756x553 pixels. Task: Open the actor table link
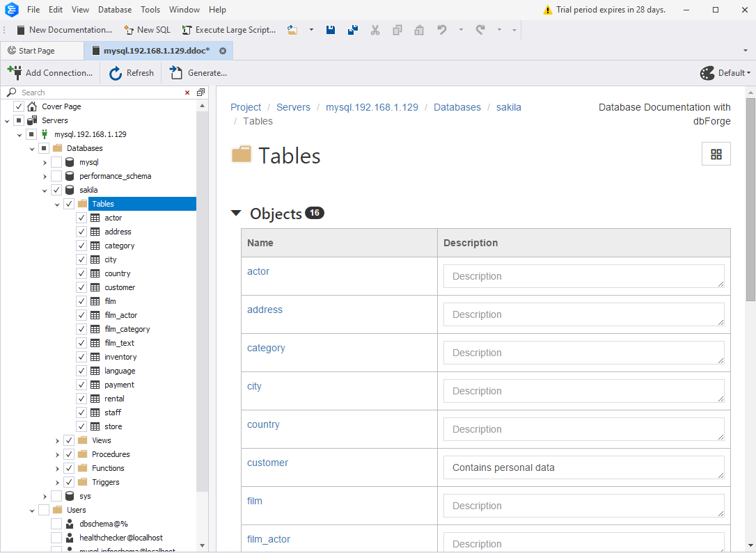[258, 272]
